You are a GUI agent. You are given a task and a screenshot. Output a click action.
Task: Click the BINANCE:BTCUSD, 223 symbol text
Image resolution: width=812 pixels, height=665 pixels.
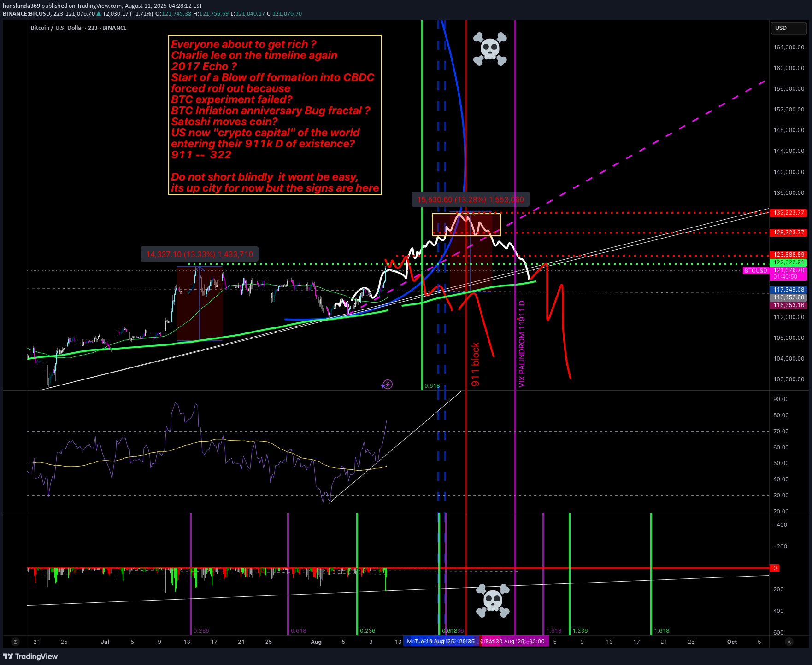tap(33, 14)
